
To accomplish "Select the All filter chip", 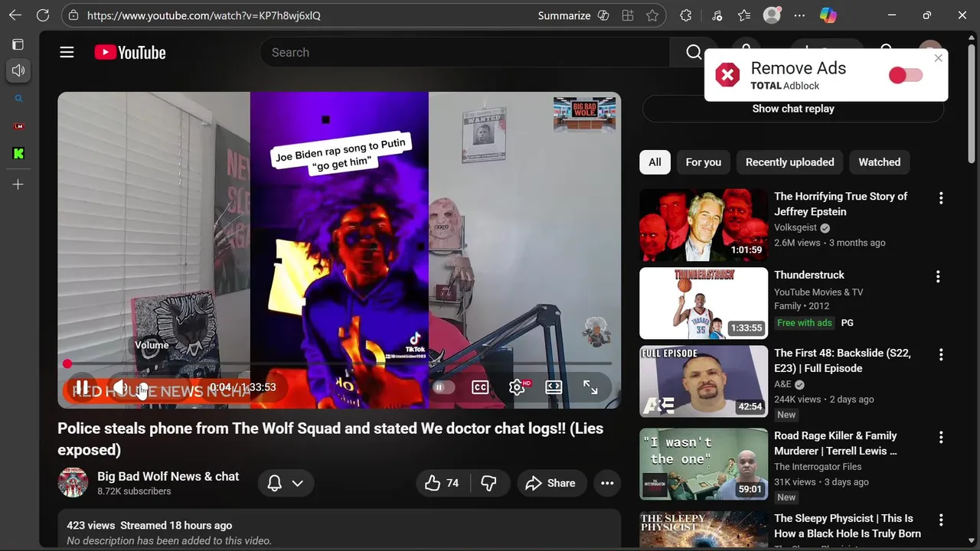I will click(655, 162).
